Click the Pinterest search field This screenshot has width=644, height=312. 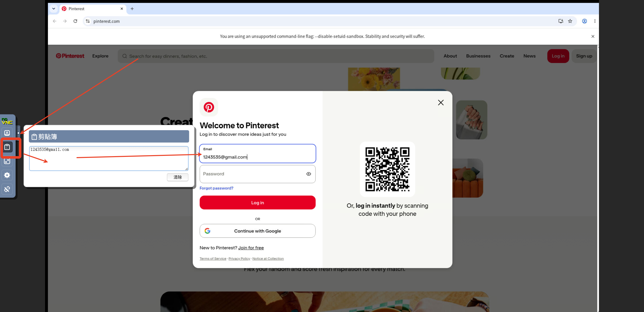point(276,56)
